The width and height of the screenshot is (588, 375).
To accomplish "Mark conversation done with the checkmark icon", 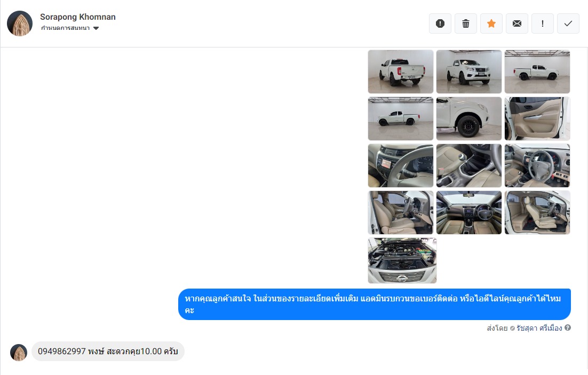I will click(x=568, y=23).
